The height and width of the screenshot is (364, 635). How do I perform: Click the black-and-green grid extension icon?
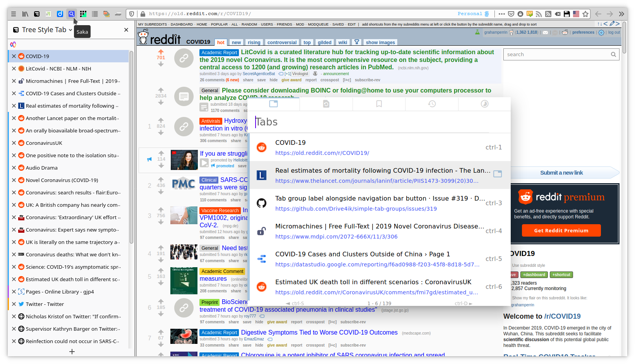(83, 14)
